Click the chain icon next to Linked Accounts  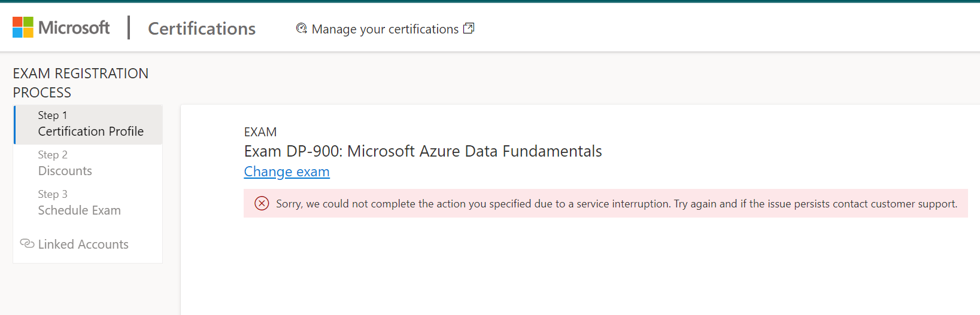pos(27,243)
